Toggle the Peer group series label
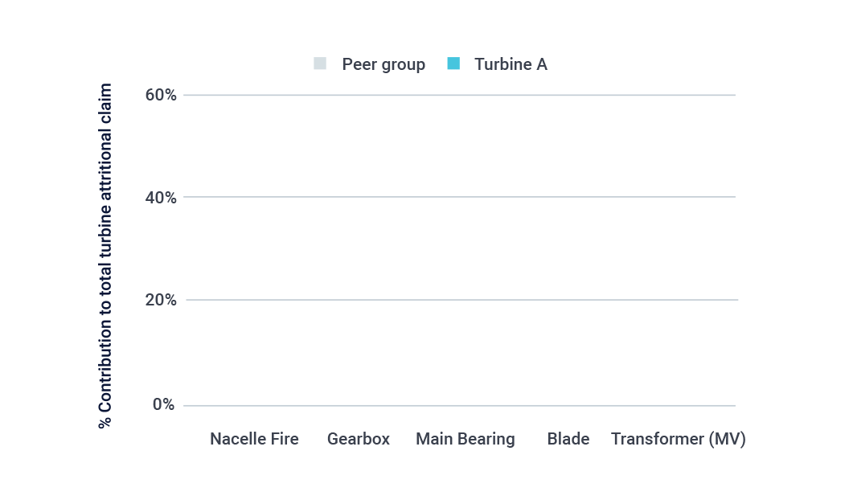 [383, 64]
